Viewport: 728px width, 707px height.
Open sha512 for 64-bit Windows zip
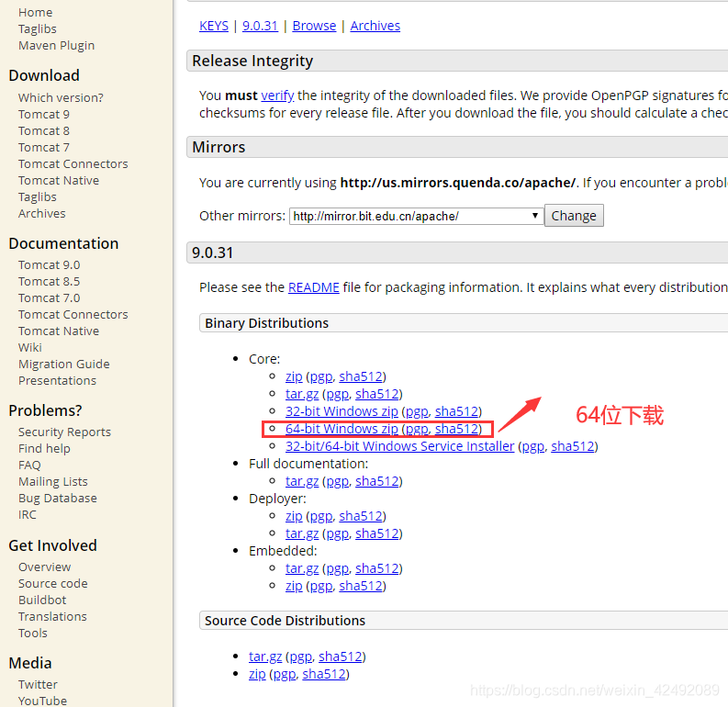point(456,429)
